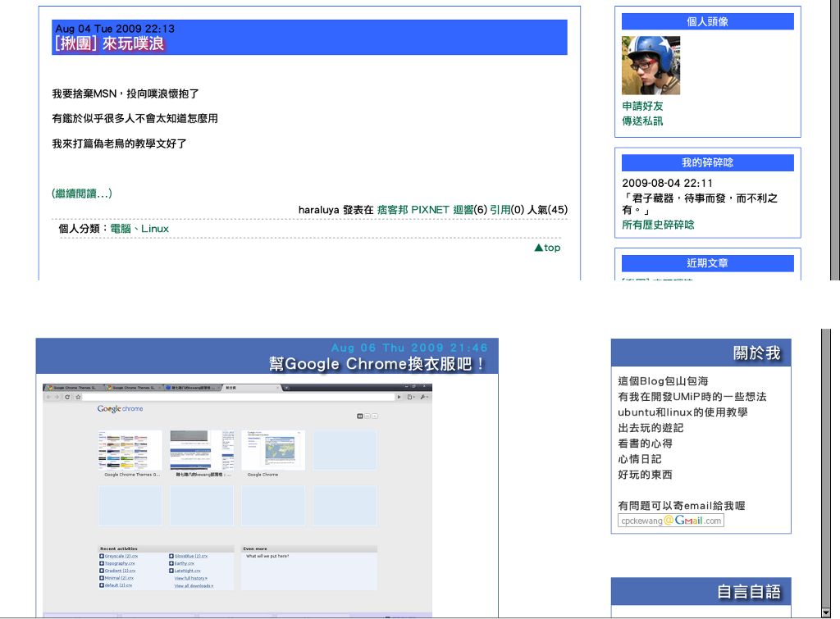Click the bookmark star icon in Chrome screenshot
The image size is (840, 619).
click(x=78, y=397)
